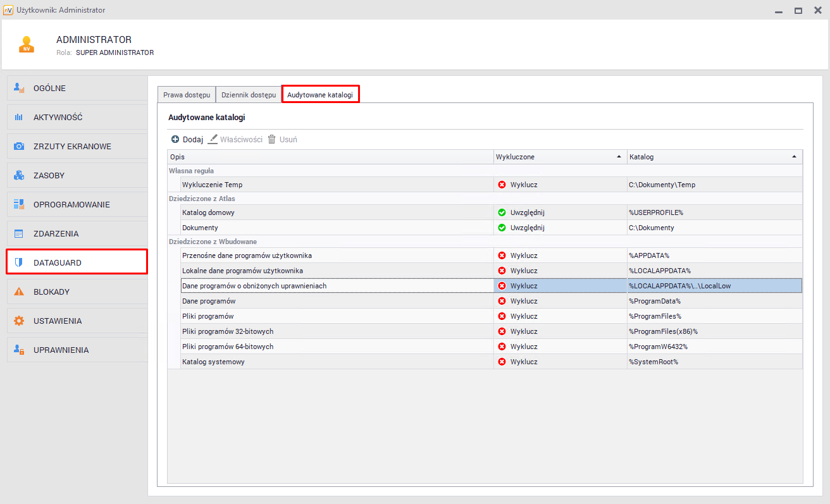Switch to the Dziennik dostępu tab

(x=249, y=95)
